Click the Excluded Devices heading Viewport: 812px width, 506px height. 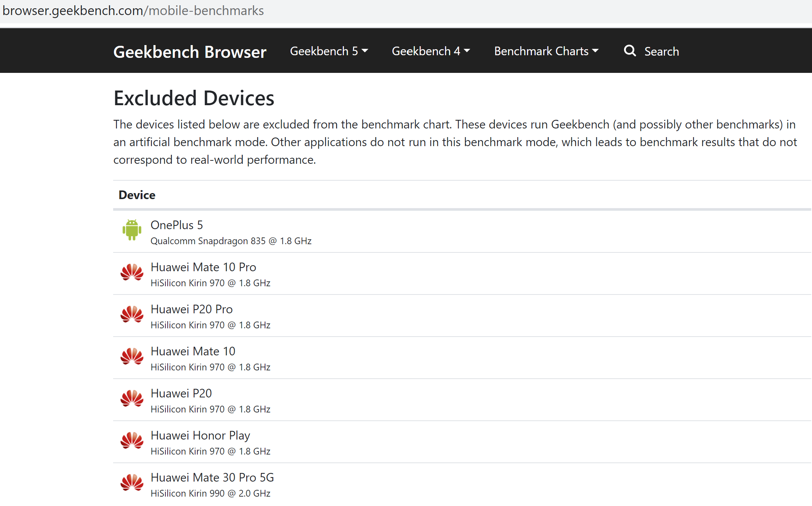tap(194, 98)
